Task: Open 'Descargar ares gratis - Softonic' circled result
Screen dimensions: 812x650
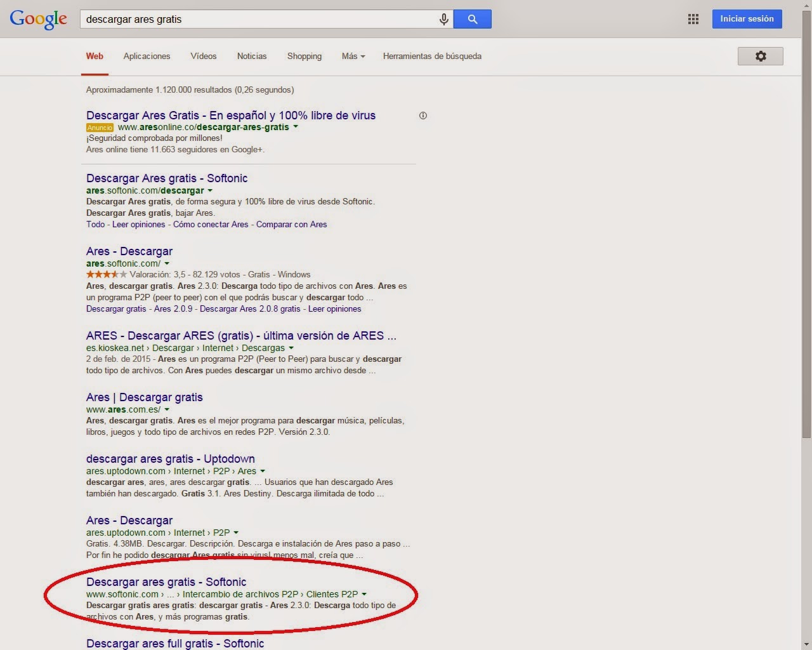Action: coord(166,582)
